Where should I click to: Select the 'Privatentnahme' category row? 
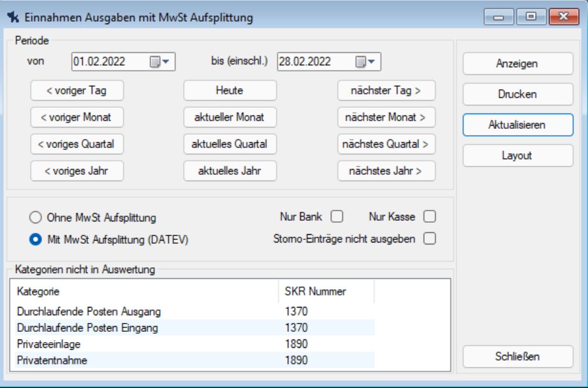point(52,361)
